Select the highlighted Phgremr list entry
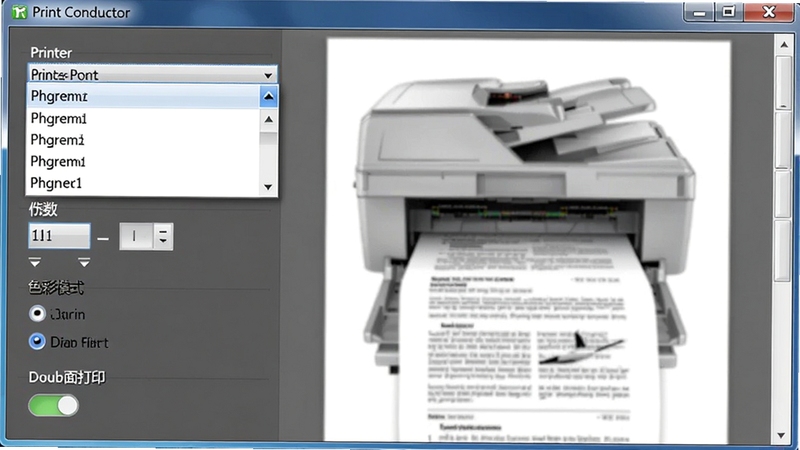 tap(143, 96)
